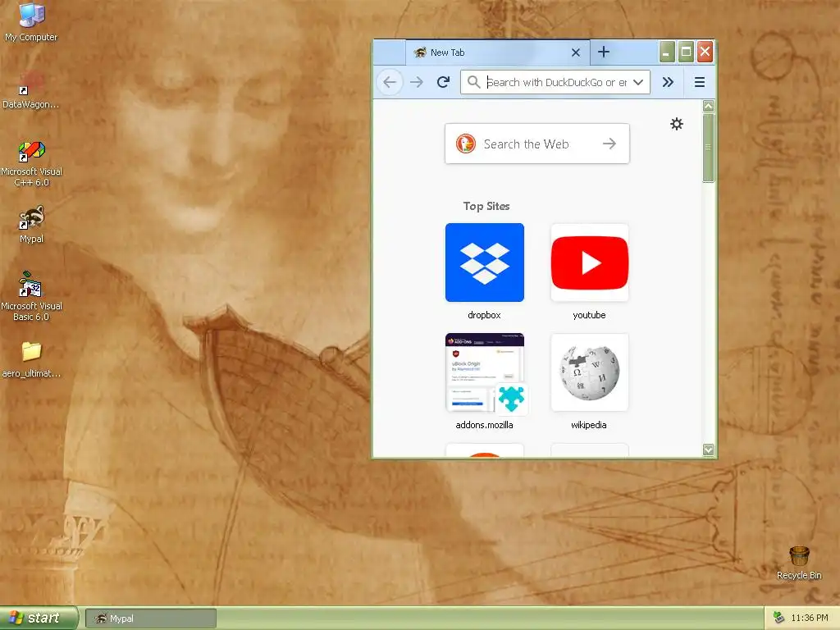Image resolution: width=840 pixels, height=630 pixels.
Task: Click the Mypal taskbar button
Action: [x=151, y=619]
